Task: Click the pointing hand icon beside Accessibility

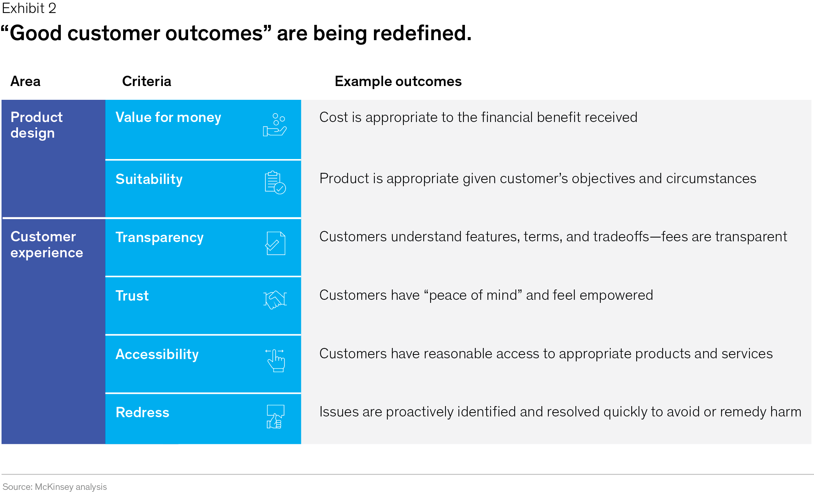Action: click(x=275, y=360)
